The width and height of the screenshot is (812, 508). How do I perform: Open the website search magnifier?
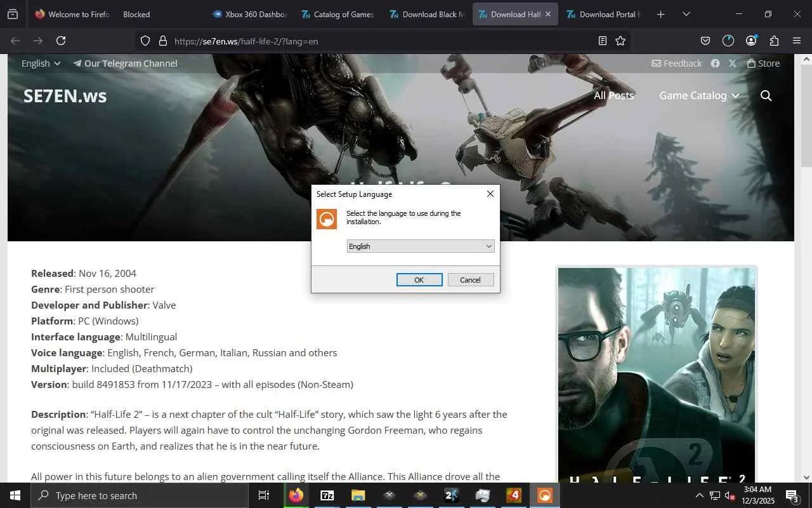[766, 96]
